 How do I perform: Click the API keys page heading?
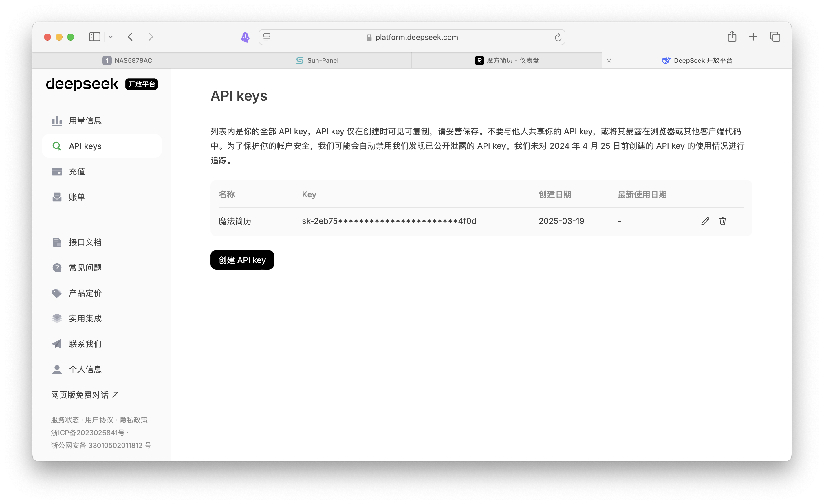point(239,96)
